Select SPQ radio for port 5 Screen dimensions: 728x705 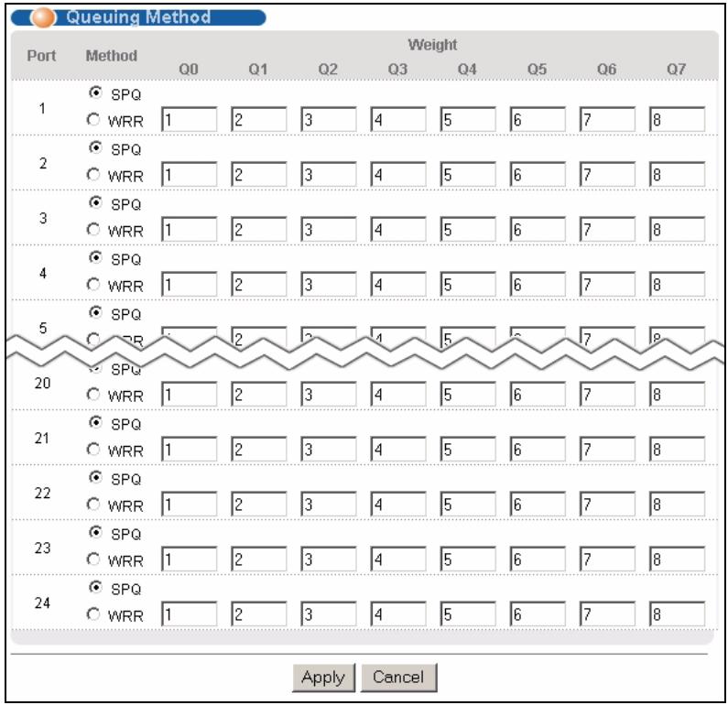(x=95, y=312)
